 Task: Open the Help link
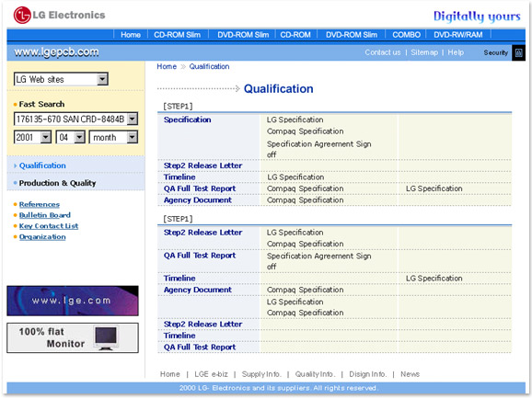[456, 52]
